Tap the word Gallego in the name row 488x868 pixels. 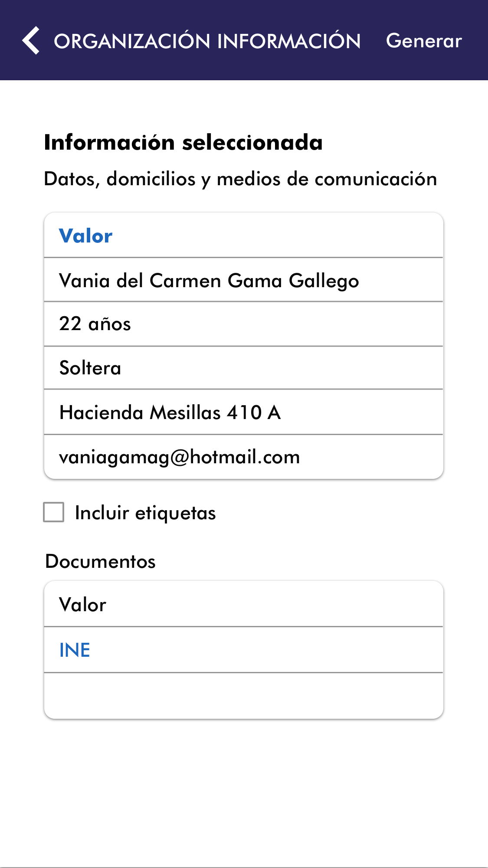click(x=324, y=281)
